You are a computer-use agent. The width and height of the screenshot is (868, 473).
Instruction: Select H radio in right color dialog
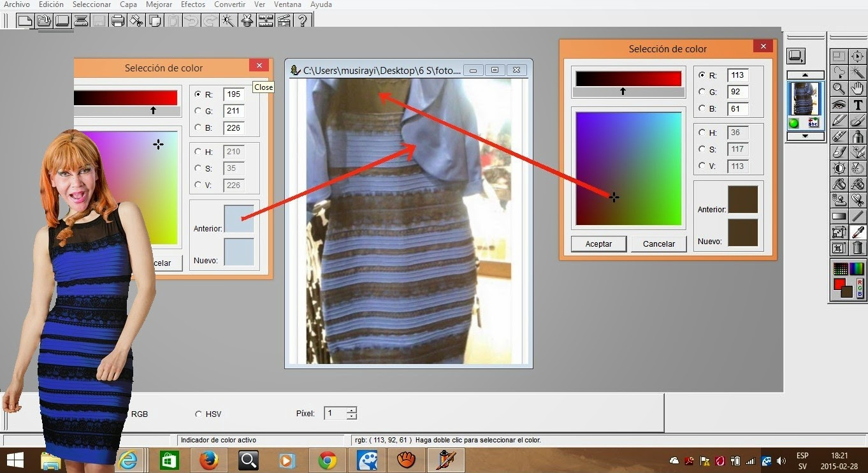tap(702, 133)
